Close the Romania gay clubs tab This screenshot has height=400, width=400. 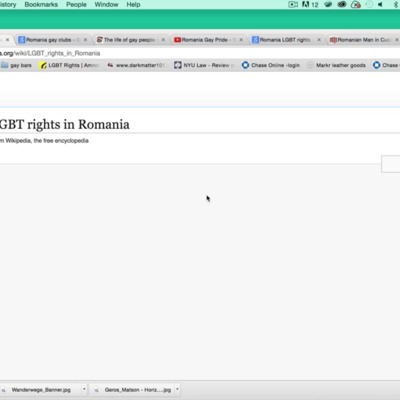tap(85, 40)
